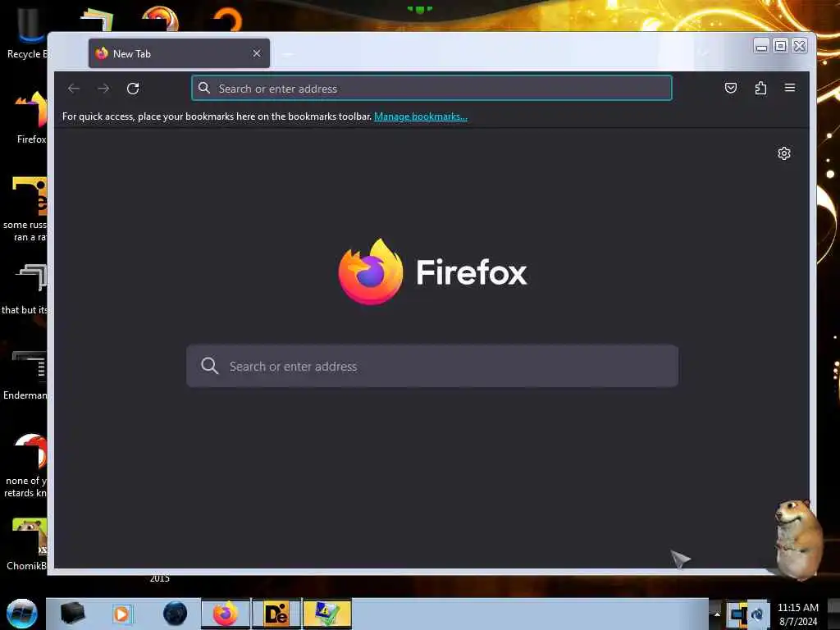Open the De taskbar application

pos(276,614)
